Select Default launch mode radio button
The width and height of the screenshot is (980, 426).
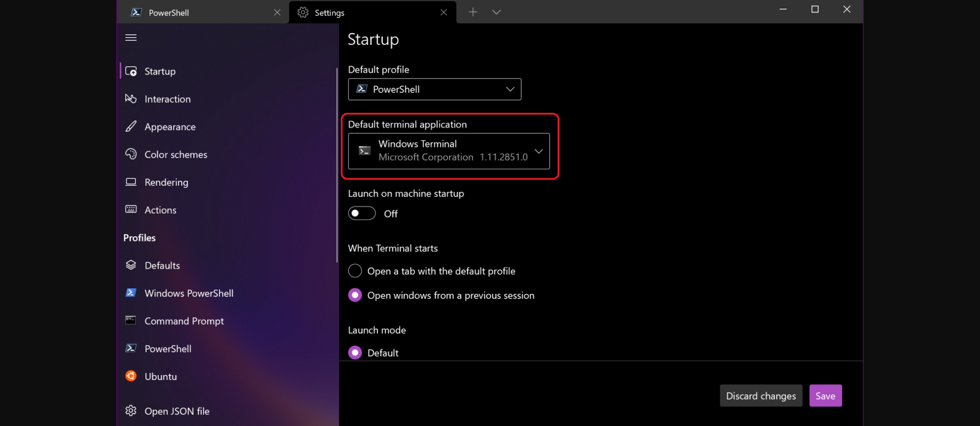tap(355, 353)
